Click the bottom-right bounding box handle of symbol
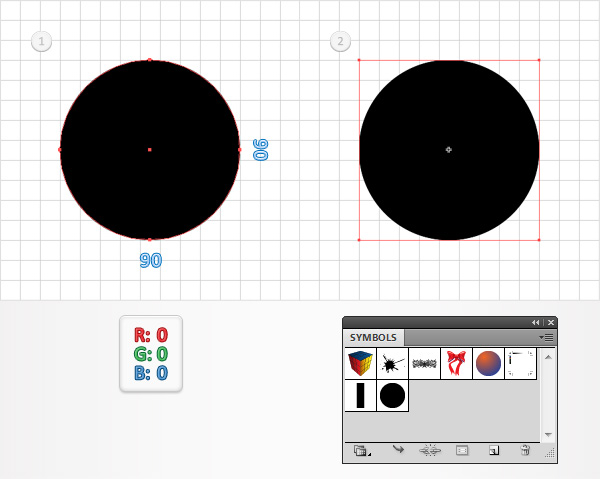The height and width of the screenshot is (479, 600). 539,240
